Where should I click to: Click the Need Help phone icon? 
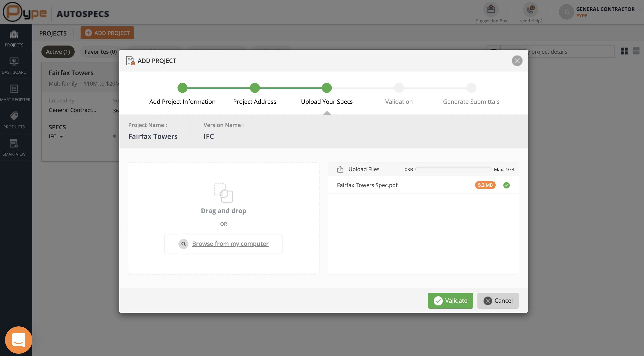point(530,10)
